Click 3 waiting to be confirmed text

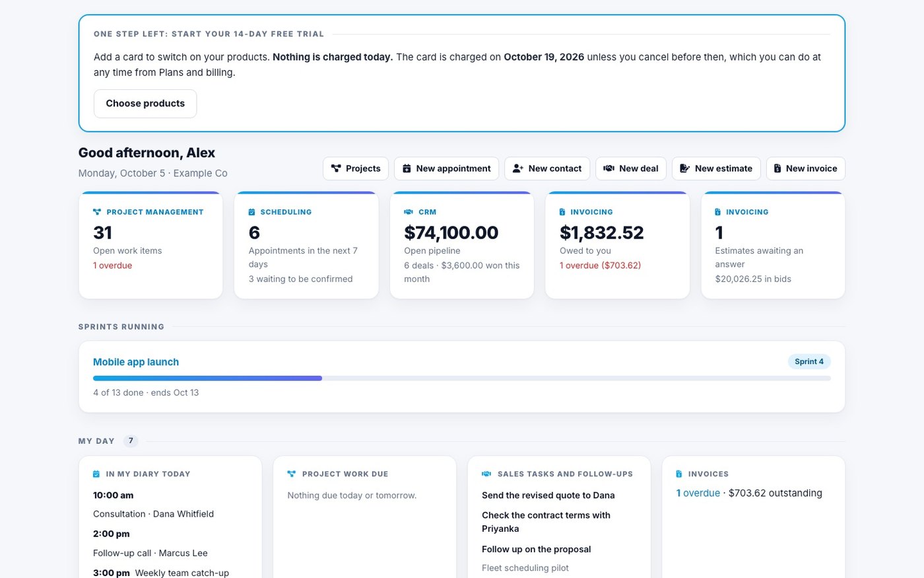click(301, 279)
